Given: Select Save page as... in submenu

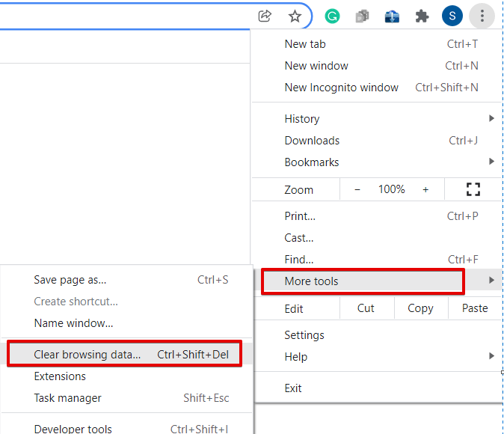Looking at the screenshot, I should pos(126,280).
